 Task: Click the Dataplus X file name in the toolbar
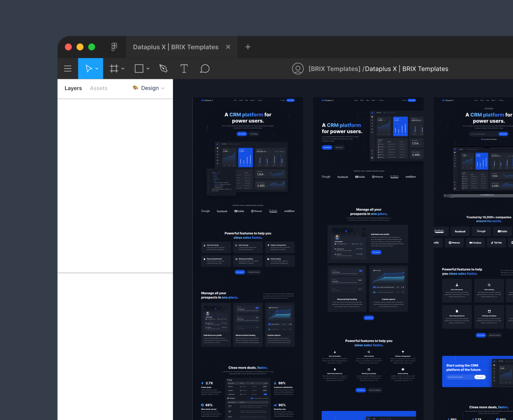406,69
